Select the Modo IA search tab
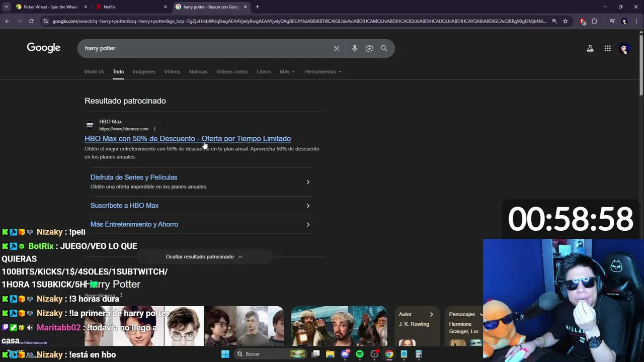The width and height of the screenshot is (644, 362). (x=94, y=71)
